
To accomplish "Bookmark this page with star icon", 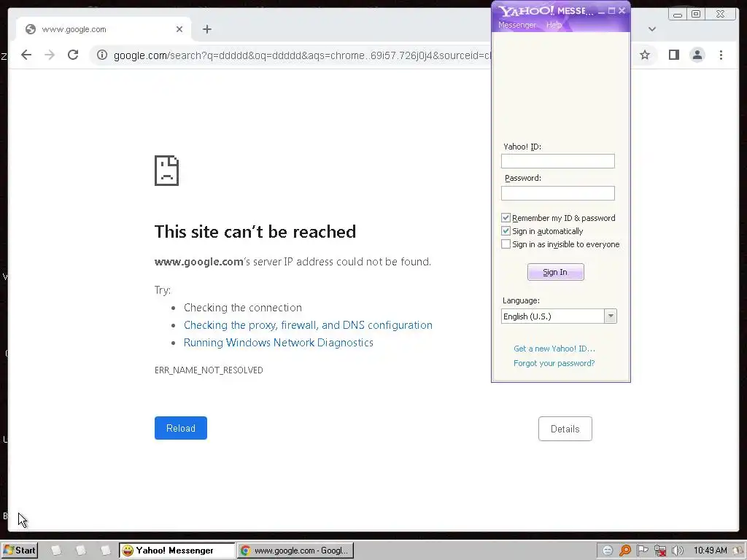I will click(645, 55).
